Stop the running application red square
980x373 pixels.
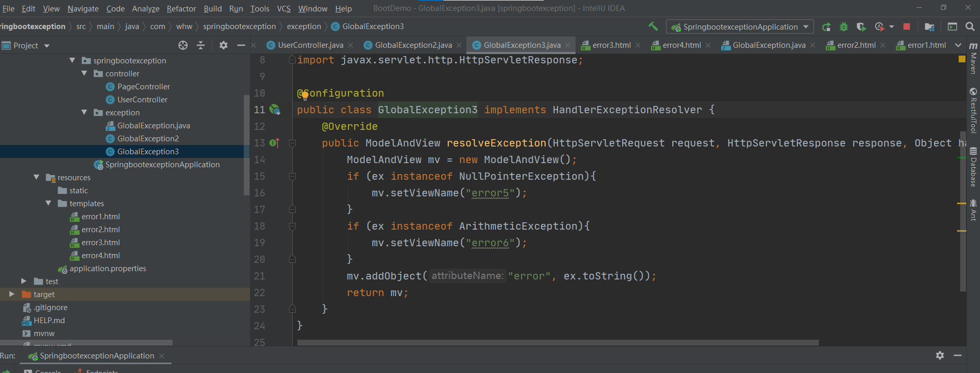pyautogui.click(x=907, y=26)
